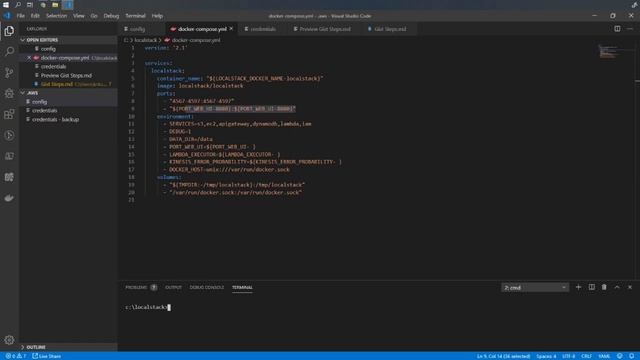Click the VS Code icon in the taskbar
The height and width of the screenshot is (360, 640).
[68, 5]
